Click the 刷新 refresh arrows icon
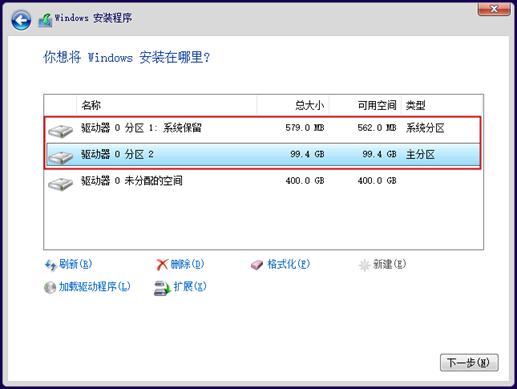Image resolution: width=517 pixels, height=389 pixels. tap(51, 265)
